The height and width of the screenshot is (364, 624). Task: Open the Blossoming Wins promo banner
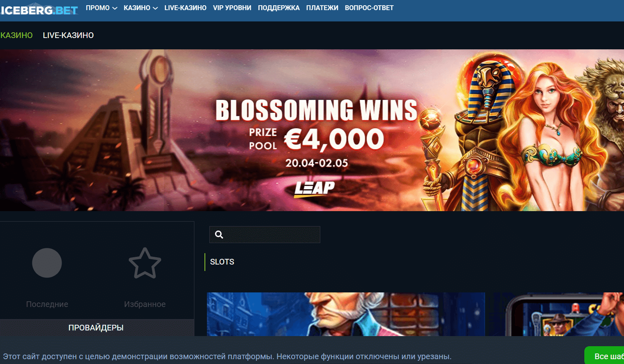[x=312, y=130]
